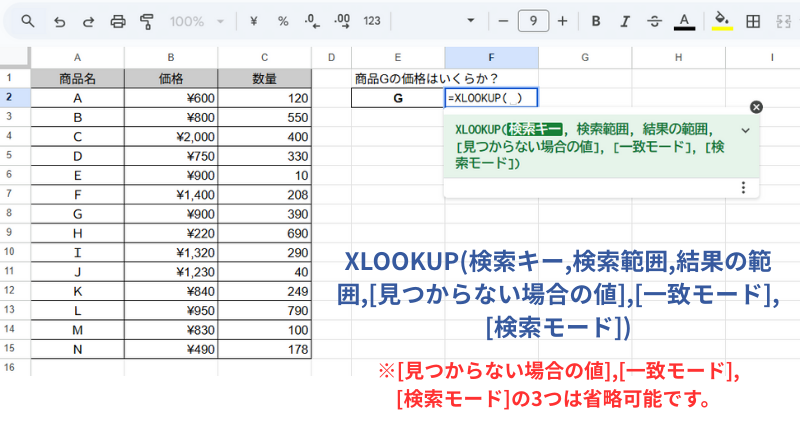Toggle bold formatting
Image resolution: width=800 pixels, height=421 pixels.
click(596, 21)
